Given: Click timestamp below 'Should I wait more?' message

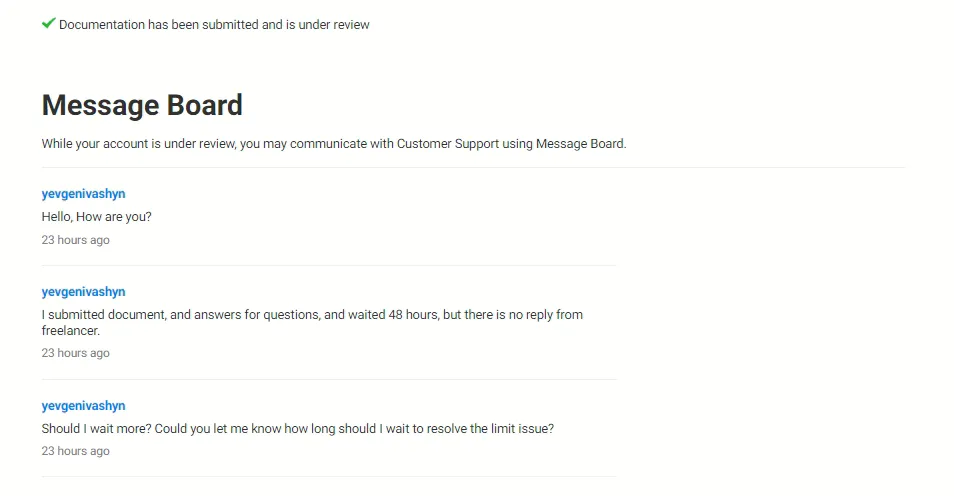Looking at the screenshot, I should [75, 451].
